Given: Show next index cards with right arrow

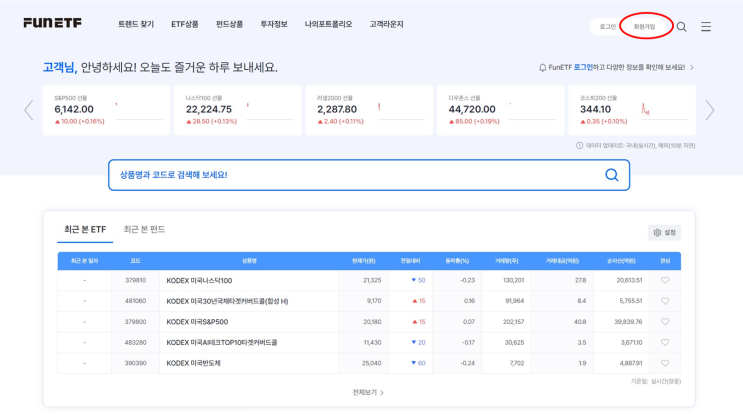Looking at the screenshot, I should click(x=710, y=110).
